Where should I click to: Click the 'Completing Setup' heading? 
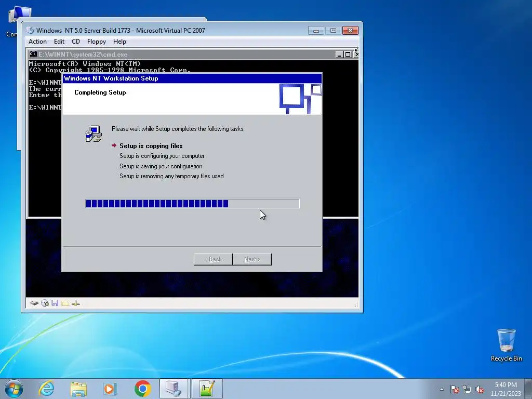100,92
